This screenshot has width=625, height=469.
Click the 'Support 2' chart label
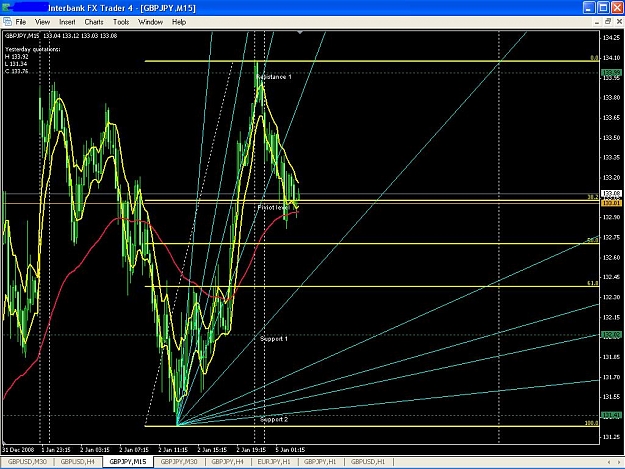[x=274, y=419]
